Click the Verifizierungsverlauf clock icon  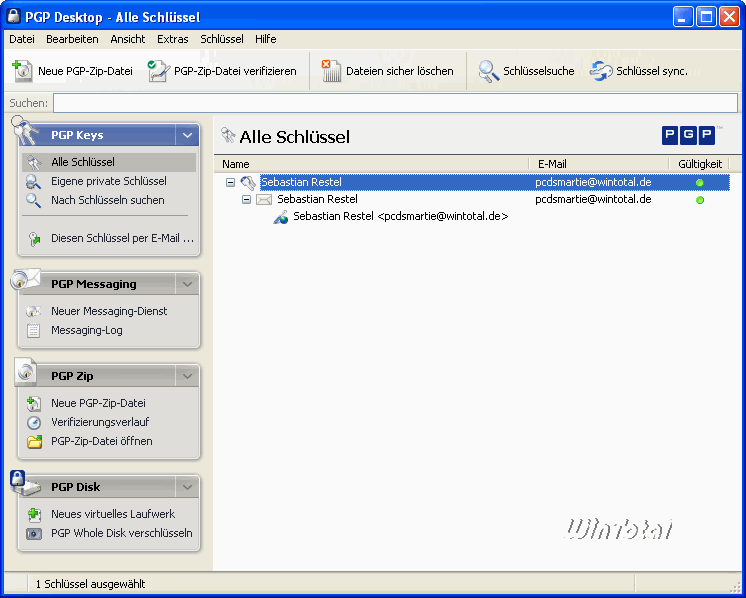[x=33, y=422]
